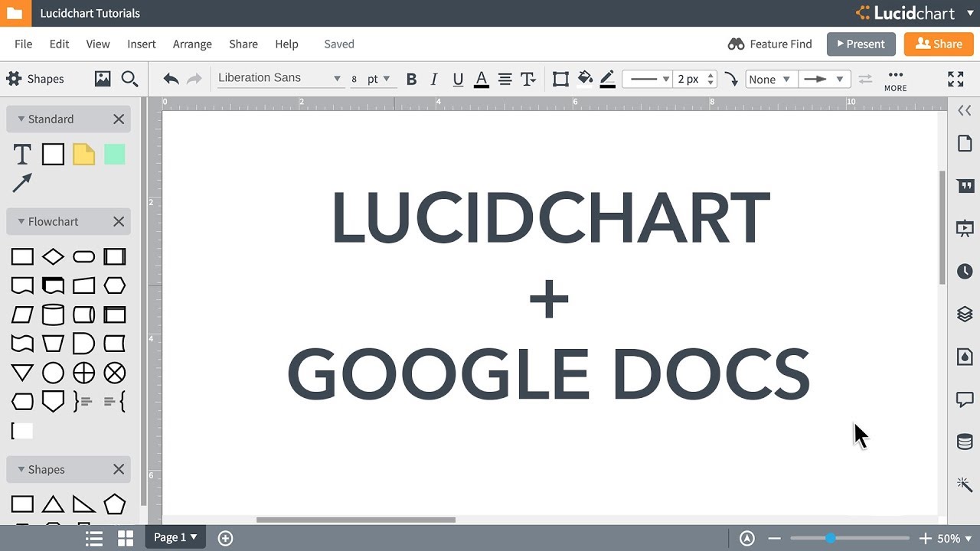Open the Shapes gear settings
This screenshot has height=551, width=980.
tap(14, 79)
